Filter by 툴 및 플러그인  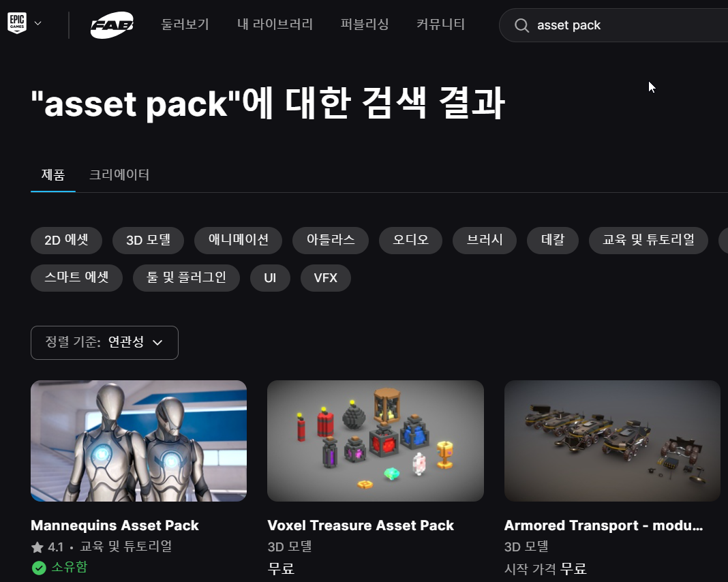tap(186, 278)
